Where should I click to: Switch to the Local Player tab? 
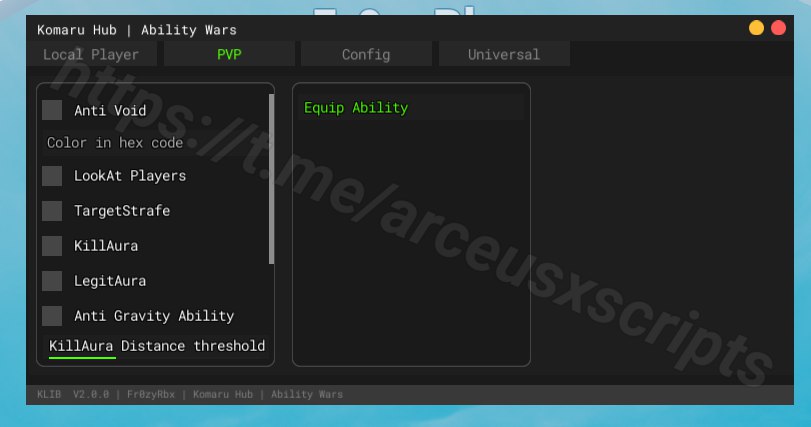91,55
